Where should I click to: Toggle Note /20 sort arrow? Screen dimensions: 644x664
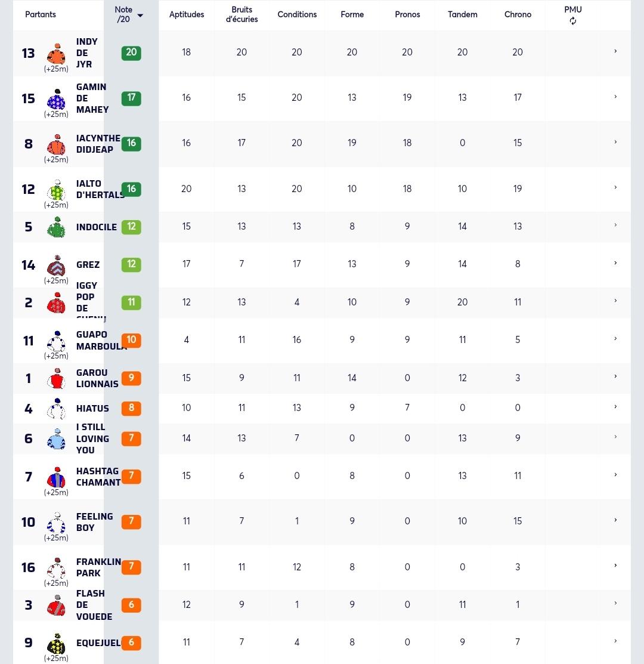click(141, 16)
